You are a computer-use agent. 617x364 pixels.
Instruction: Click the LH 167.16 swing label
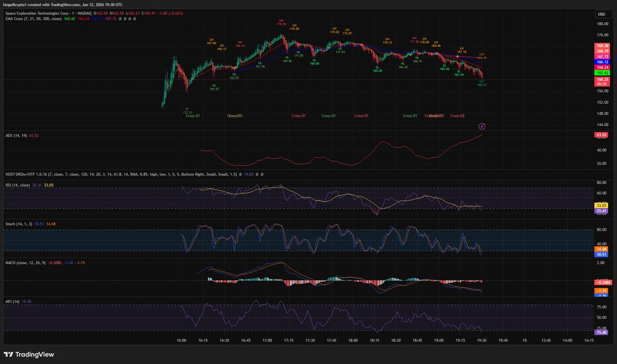tap(462, 50)
